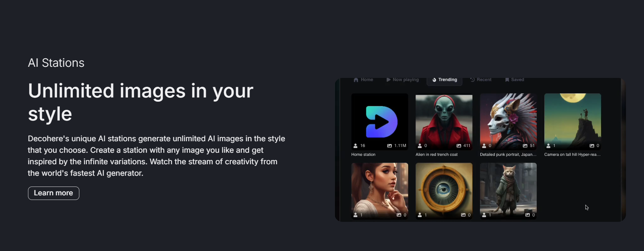Click the "Detailed punk portrait, Japan..." label
Screen dimensions: 644x251
(x=508, y=155)
